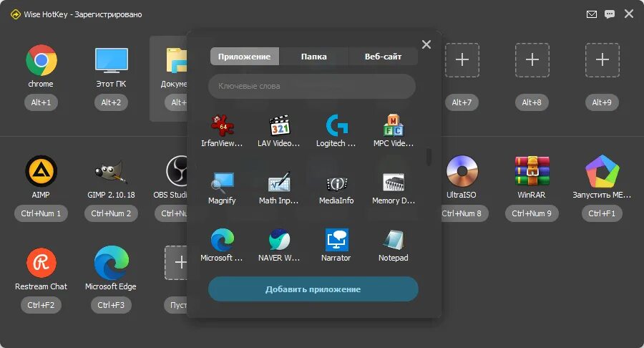Viewport: 644px width, 348px height.
Task: Add a shortcut in the Alt+7 empty slot
Action: point(462,60)
